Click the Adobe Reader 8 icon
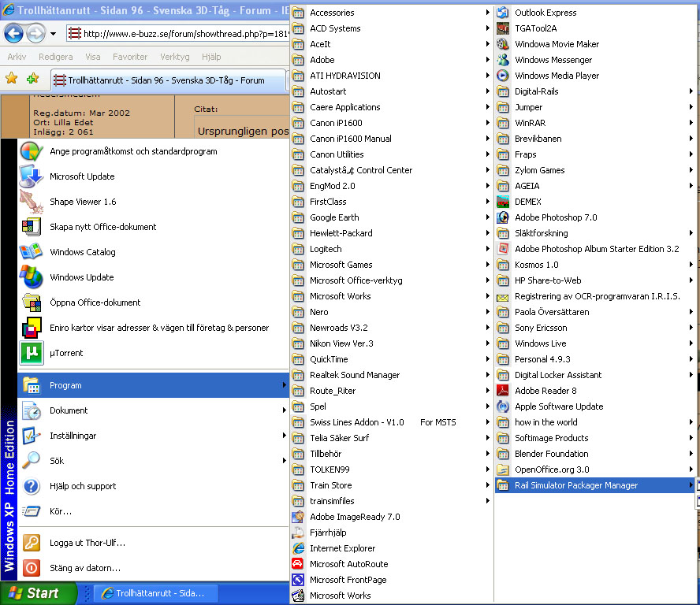700x605 pixels. click(x=503, y=391)
